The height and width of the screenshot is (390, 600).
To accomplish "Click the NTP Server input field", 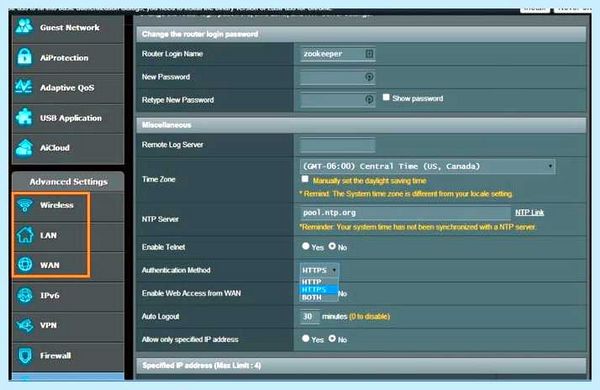I will point(405,213).
